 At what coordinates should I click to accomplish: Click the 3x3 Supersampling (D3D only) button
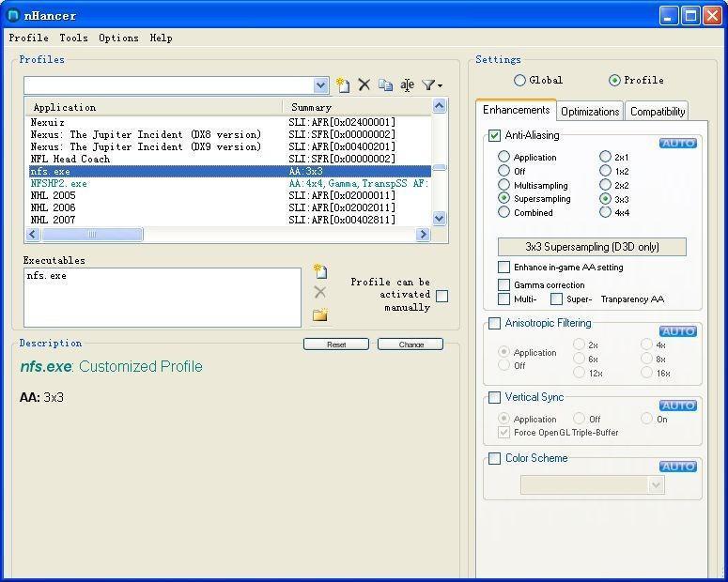592,247
